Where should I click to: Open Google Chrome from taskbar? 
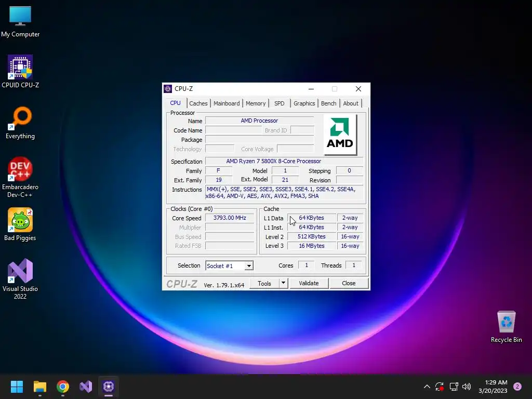click(63, 387)
